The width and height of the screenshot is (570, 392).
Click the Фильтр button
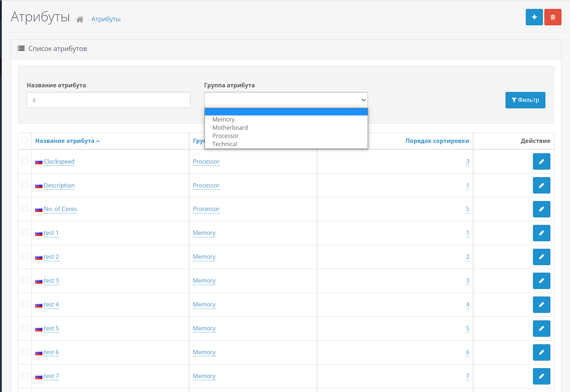[x=525, y=100]
